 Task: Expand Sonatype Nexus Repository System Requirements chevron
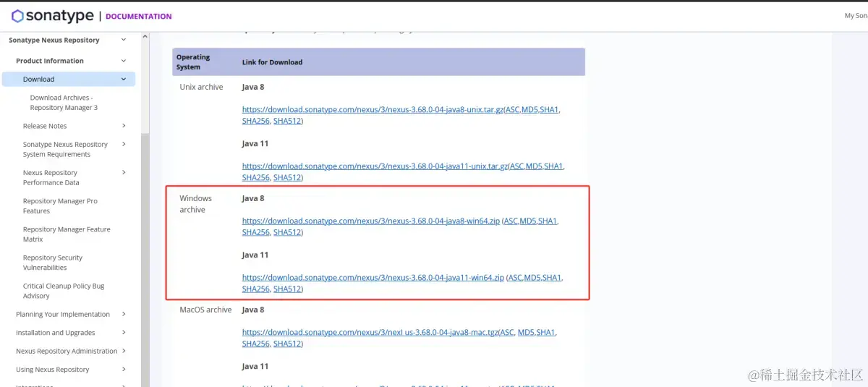(124, 144)
